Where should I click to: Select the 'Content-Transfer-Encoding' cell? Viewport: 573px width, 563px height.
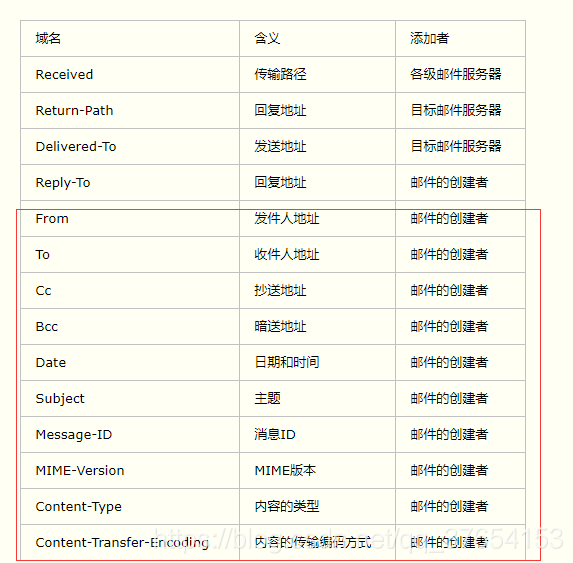point(130,542)
